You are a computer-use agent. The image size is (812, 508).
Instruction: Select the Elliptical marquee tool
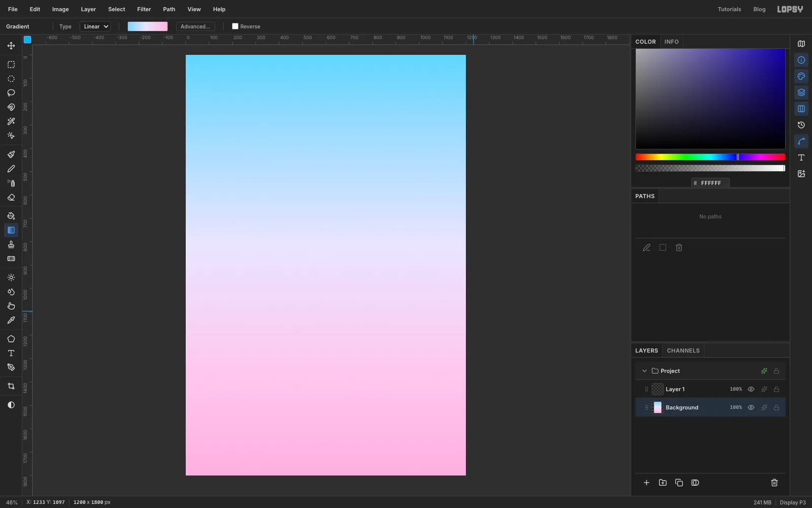point(11,79)
